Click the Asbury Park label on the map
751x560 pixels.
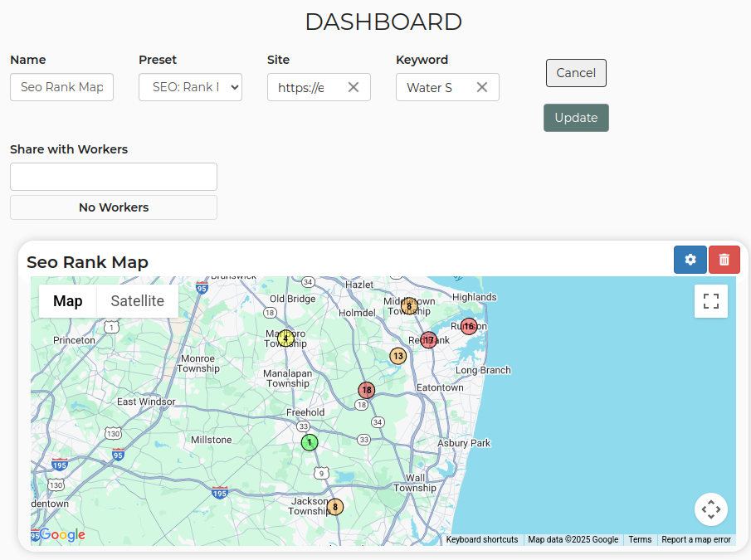point(464,443)
